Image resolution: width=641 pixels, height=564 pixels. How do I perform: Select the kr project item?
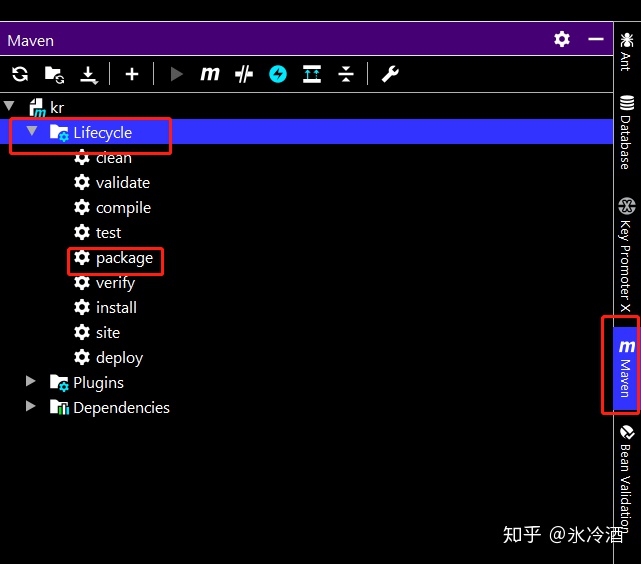tap(47, 107)
